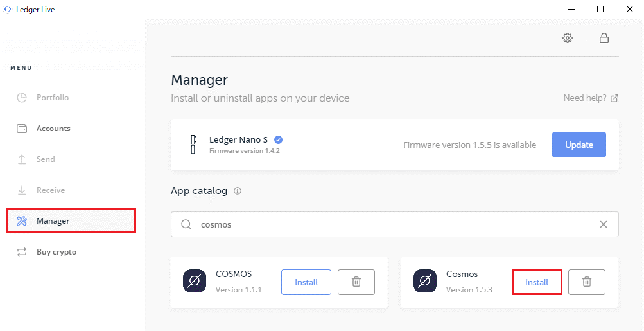Uninstall Cosmos version 1.5.3 via trash icon
Screen dimensions: 644x331
click(586, 282)
